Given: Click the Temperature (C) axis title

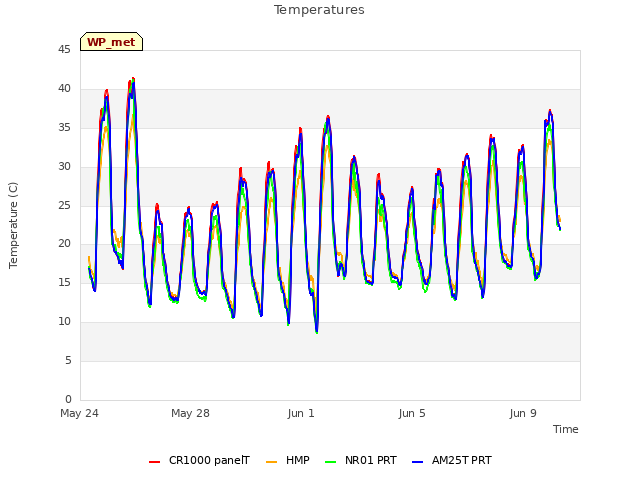Looking at the screenshot, I should 13,225.
